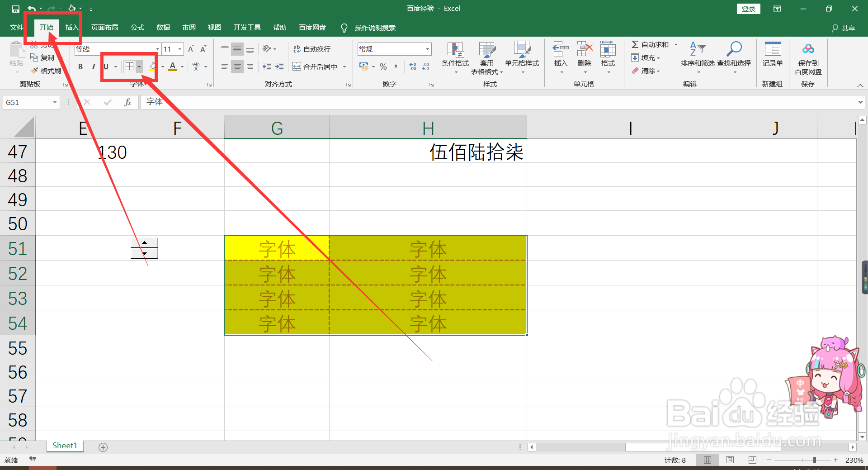Toggle bold formatting
The image size is (868, 470).
click(x=80, y=66)
